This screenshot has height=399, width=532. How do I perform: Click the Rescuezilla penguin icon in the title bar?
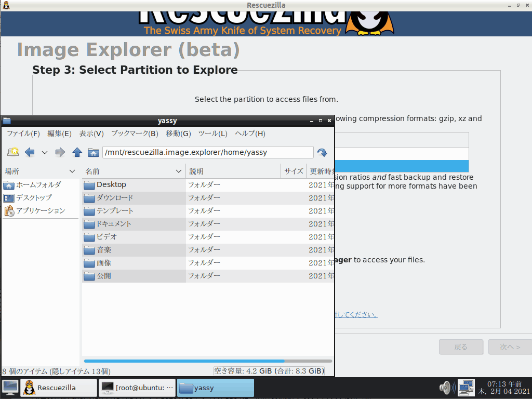coord(6,5)
